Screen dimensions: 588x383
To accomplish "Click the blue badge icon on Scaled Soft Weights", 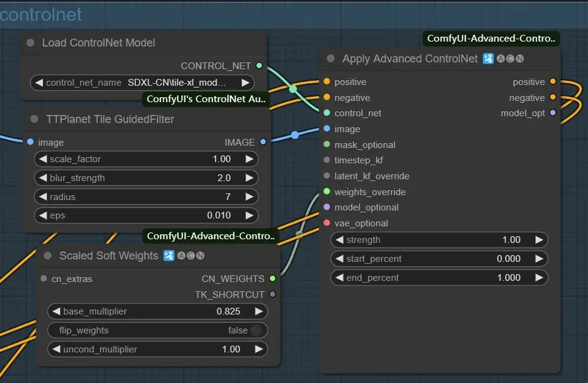I will 169,256.
